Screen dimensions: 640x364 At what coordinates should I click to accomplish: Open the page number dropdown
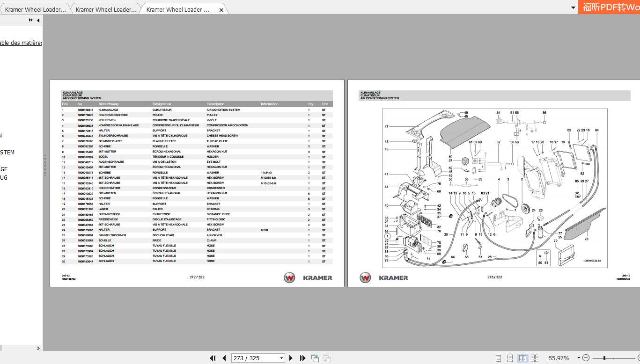pyautogui.click(x=281, y=358)
